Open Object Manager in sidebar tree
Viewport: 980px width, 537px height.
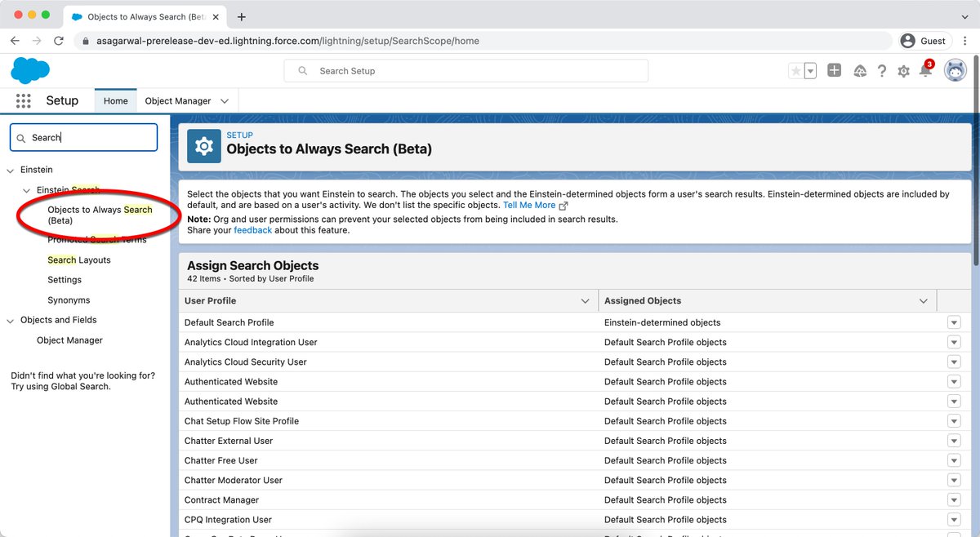coord(69,340)
